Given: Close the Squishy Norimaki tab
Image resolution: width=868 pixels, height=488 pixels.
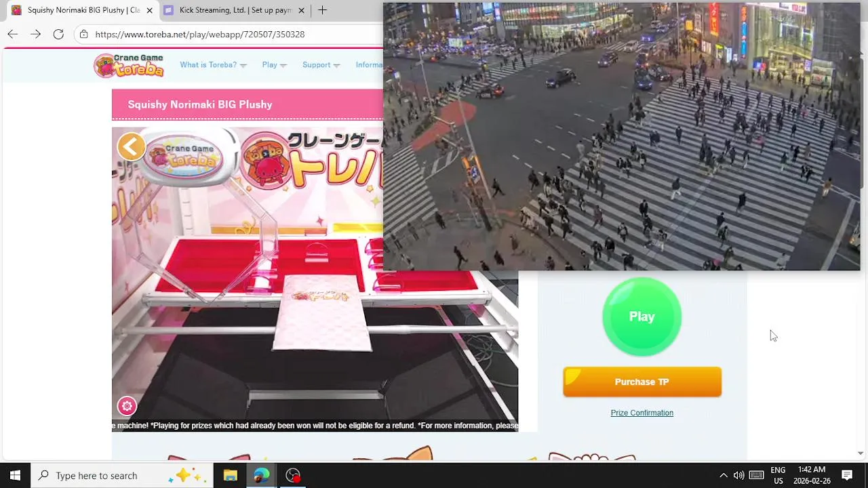Looking at the screenshot, I should [149, 10].
